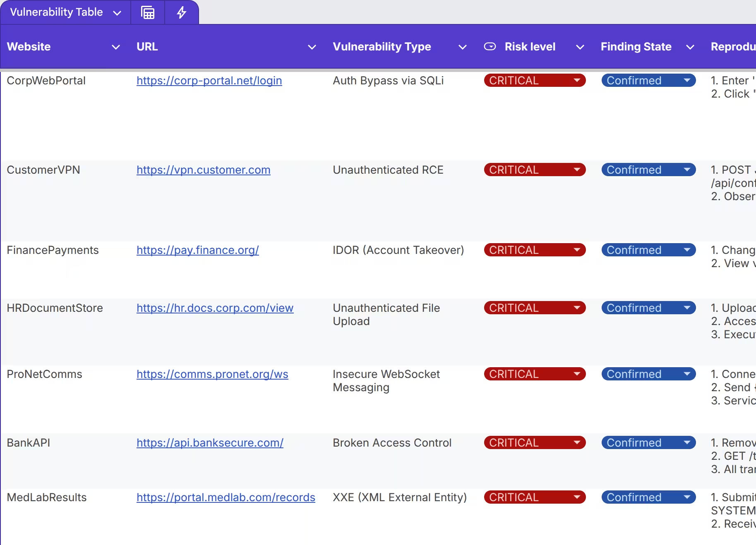Open the Finding State column dropdown

coord(690,47)
